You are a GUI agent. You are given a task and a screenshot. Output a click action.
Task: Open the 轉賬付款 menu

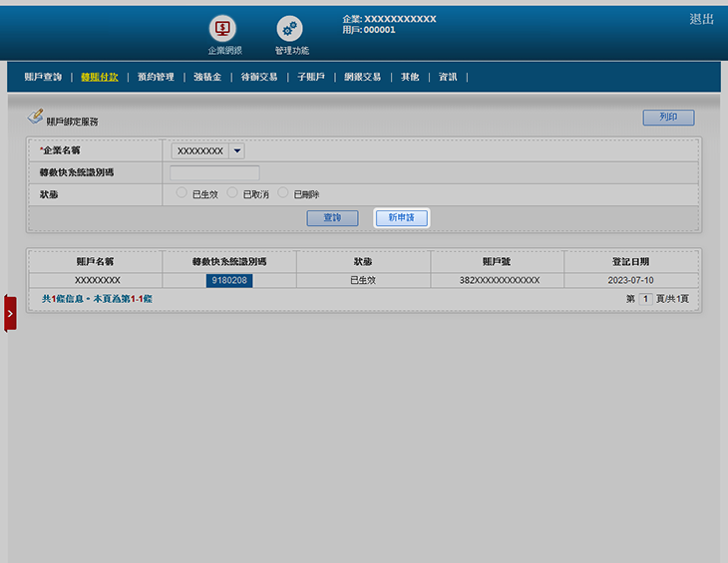tap(100, 77)
